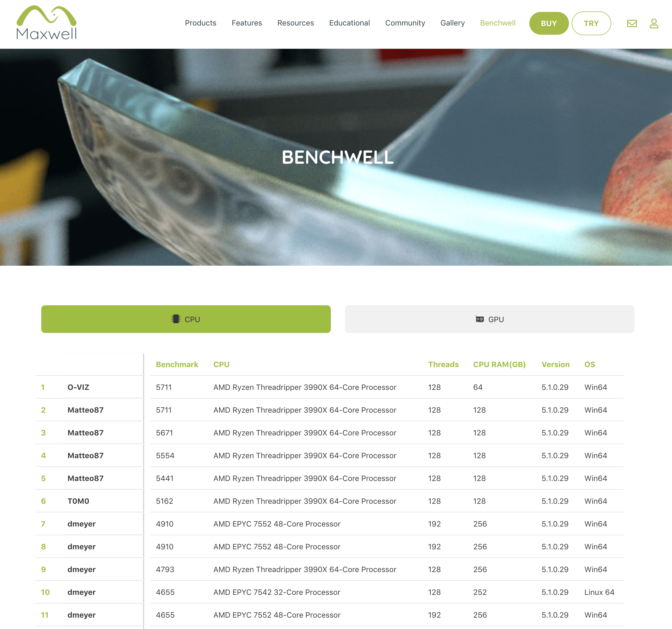Select the Benchwell nav link
The image size is (672, 629).
(x=498, y=23)
